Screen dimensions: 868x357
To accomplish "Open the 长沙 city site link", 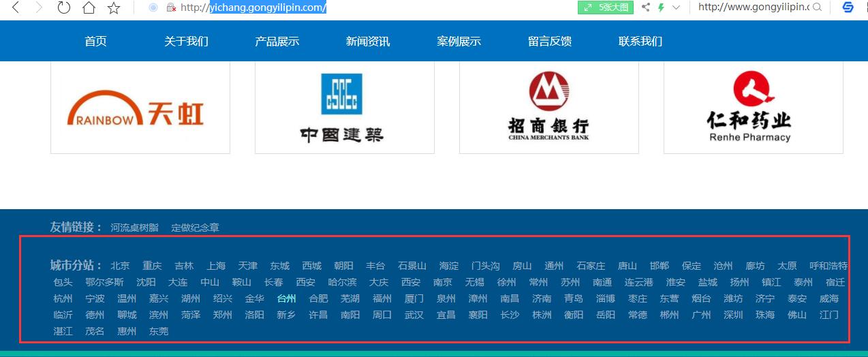I will (510, 315).
